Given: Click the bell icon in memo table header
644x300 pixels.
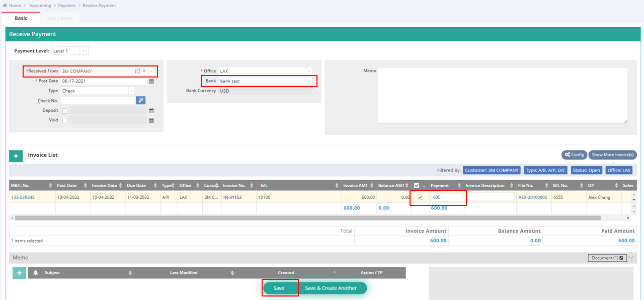Looking at the screenshot, I should (x=36, y=273).
